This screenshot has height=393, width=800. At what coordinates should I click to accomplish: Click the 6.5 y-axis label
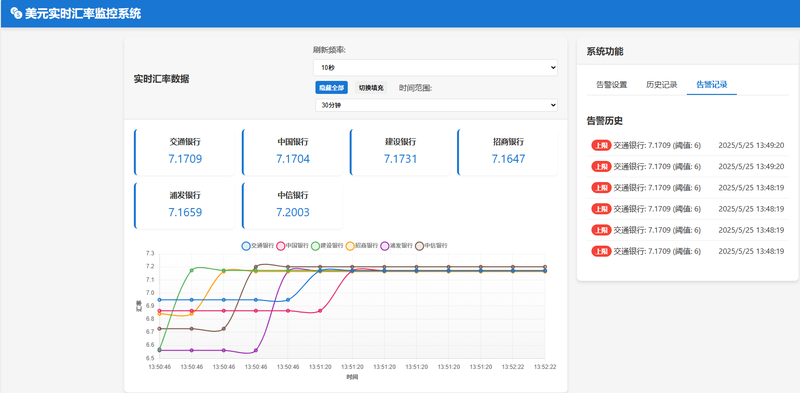pos(149,358)
